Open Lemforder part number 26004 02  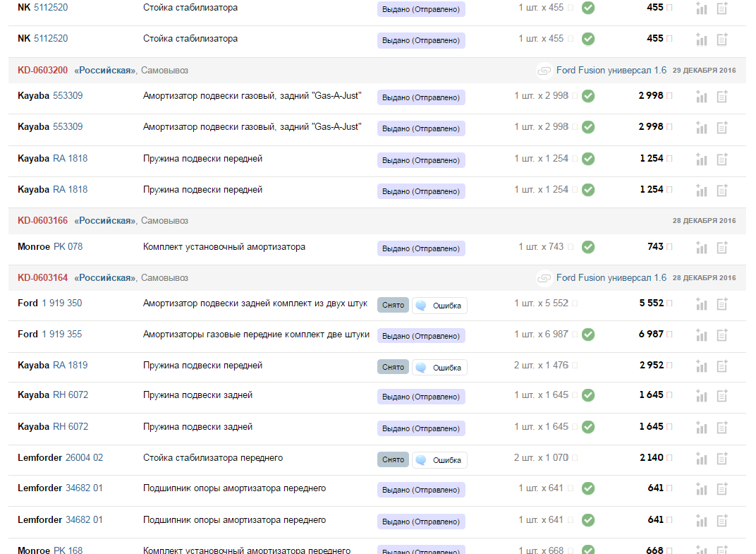tap(85, 457)
